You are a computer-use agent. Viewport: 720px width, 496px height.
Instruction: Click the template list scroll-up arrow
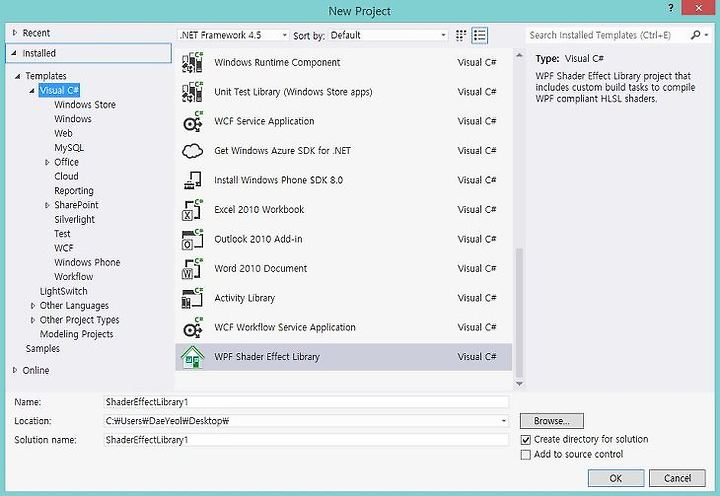(519, 56)
